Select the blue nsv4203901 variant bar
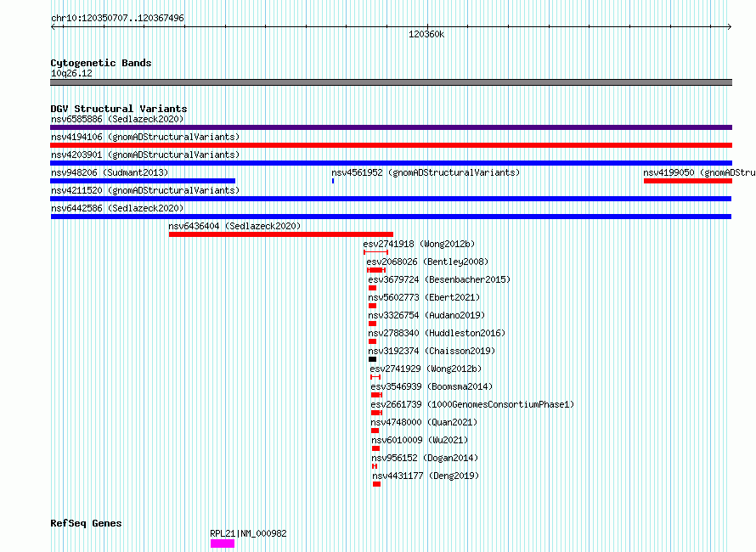 click(x=391, y=163)
